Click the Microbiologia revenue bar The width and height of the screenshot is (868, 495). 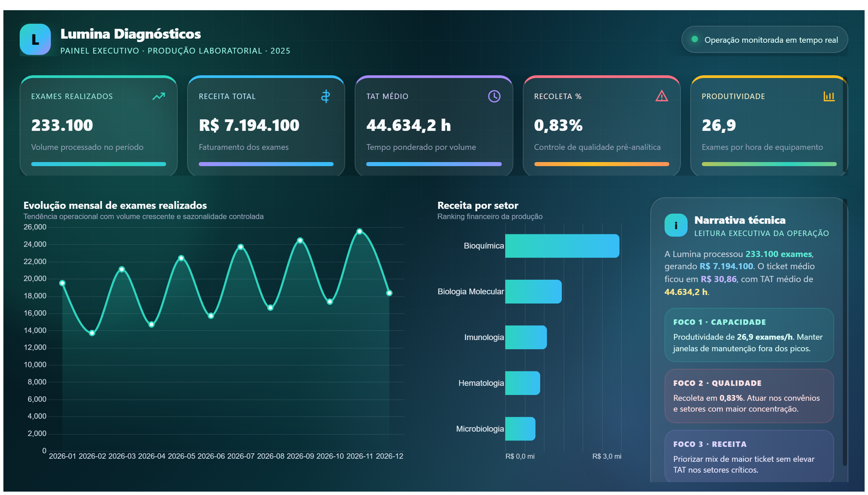pos(520,429)
